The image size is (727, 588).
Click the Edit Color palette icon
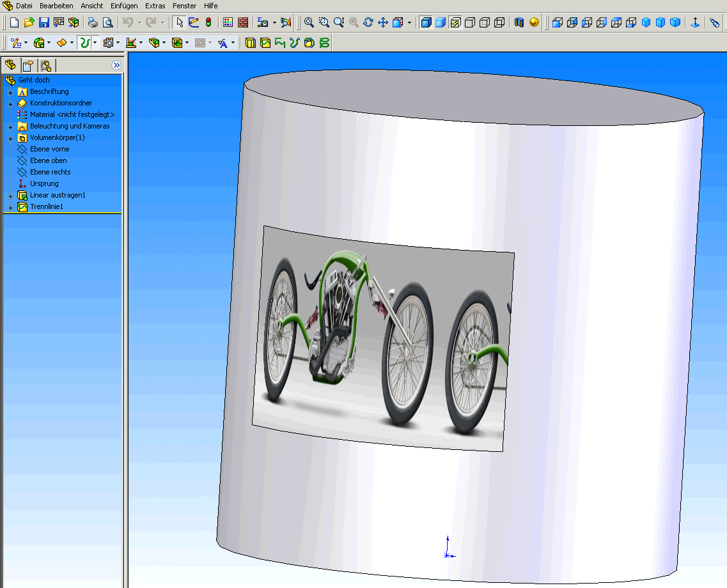tap(228, 22)
